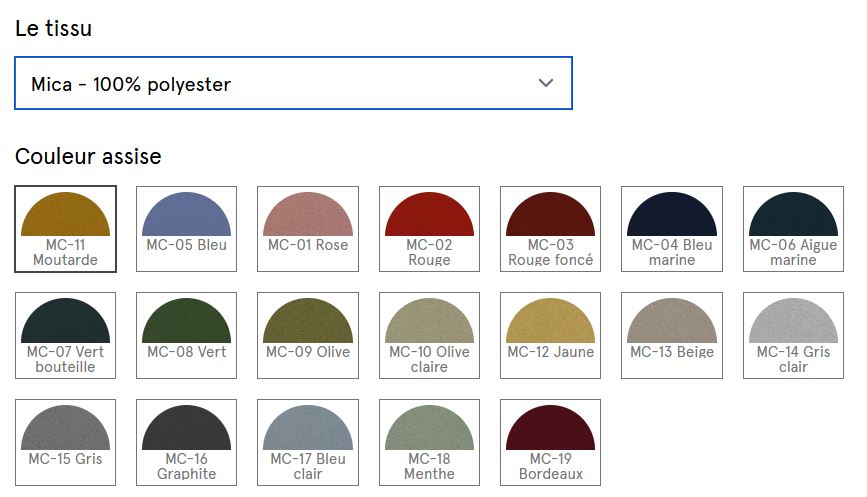Pick MC-10 Olive claire swatch

click(x=429, y=335)
